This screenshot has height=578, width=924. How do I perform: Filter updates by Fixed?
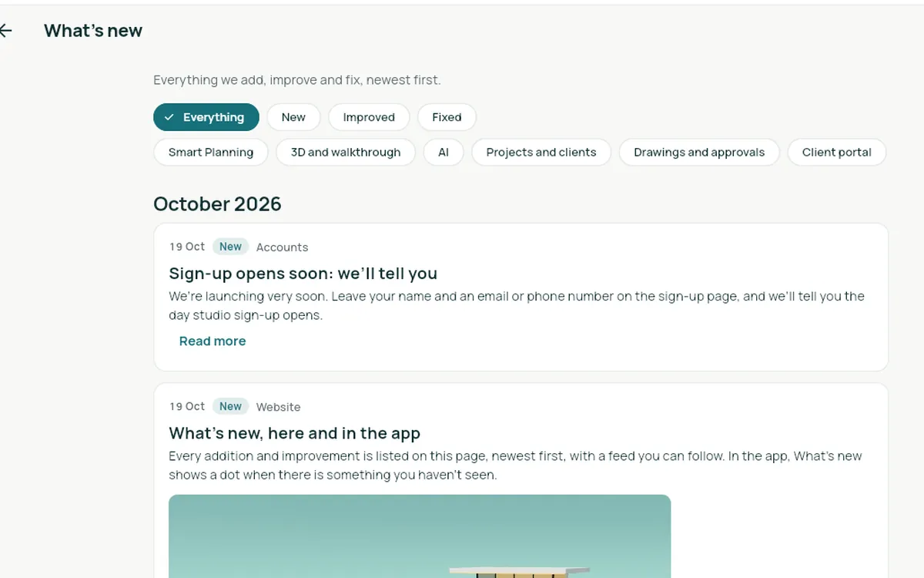pyautogui.click(x=447, y=117)
